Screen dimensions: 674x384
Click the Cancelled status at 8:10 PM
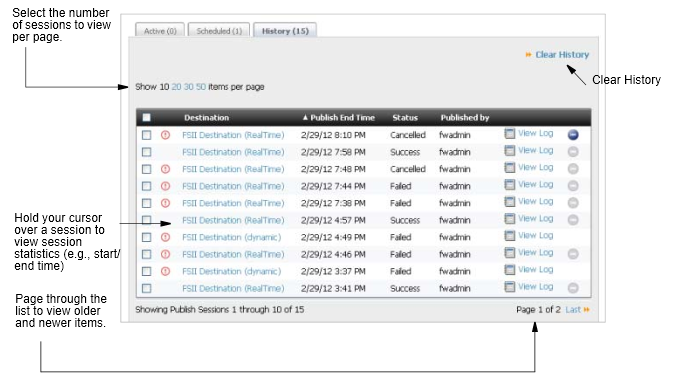pos(408,135)
